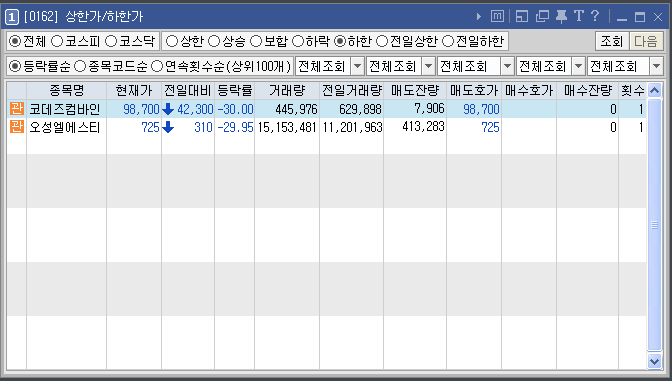Click the 횟수 column header
The width and height of the screenshot is (672, 381).
click(x=633, y=90)
